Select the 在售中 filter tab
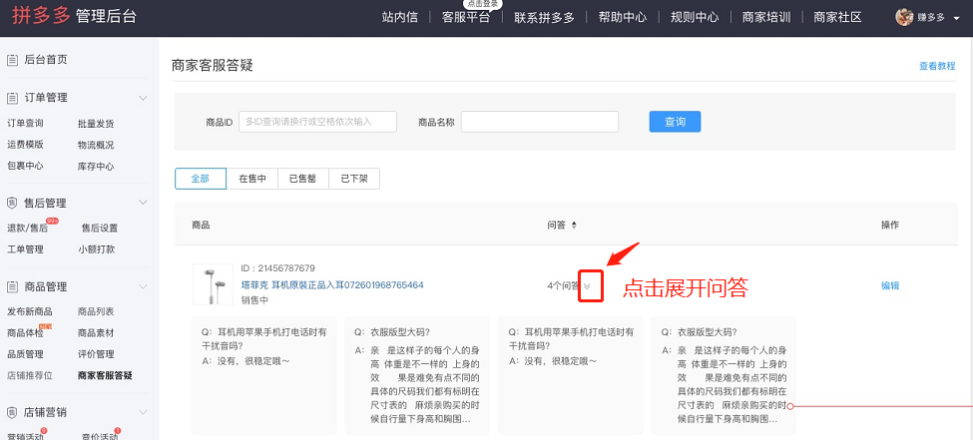 [x=252, y=179]
